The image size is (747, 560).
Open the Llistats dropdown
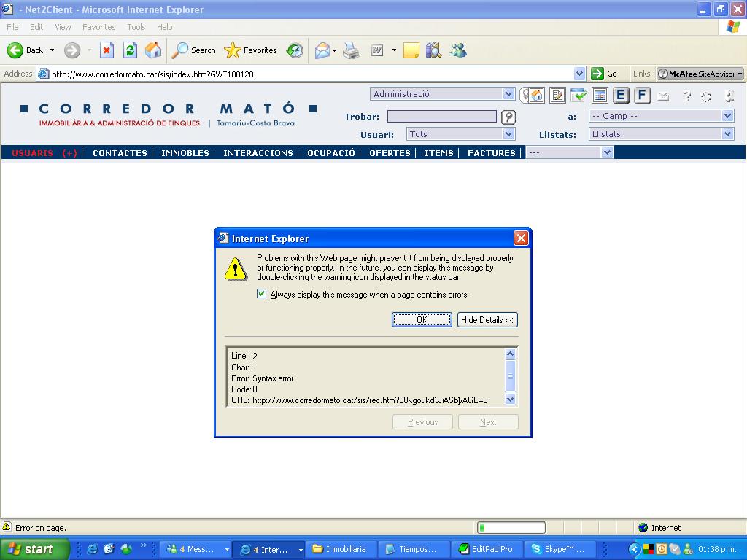661,134
